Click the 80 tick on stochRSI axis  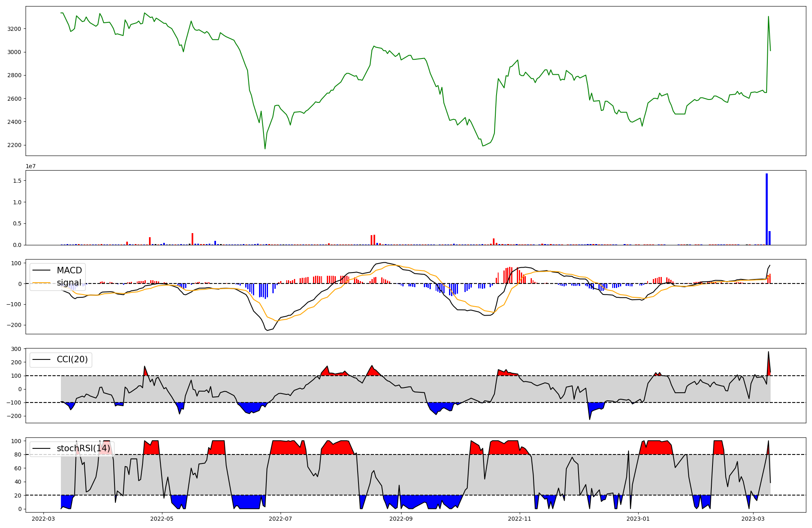(18, 455)
